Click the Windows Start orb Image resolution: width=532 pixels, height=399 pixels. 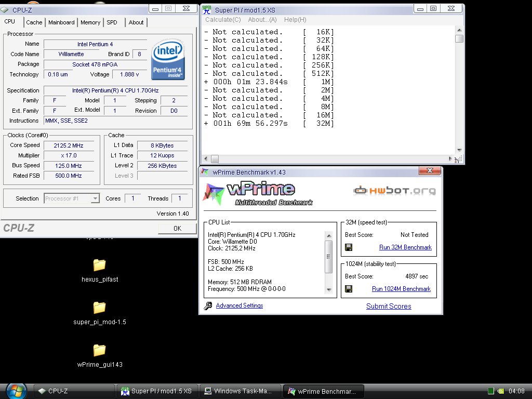(16, 391)
